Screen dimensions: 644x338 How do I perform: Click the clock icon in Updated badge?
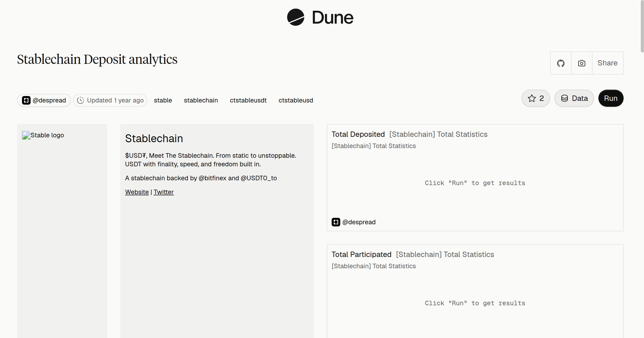80,100
